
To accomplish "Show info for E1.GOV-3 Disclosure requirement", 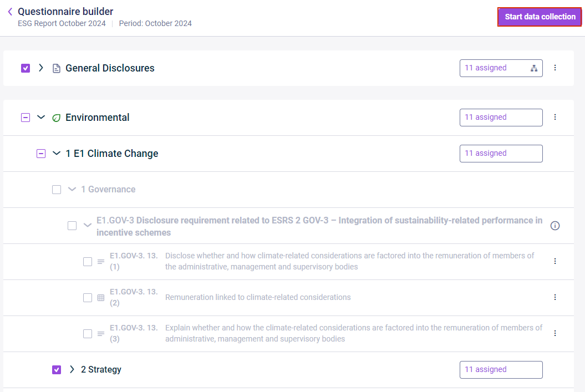I will (x=555, y=226).
